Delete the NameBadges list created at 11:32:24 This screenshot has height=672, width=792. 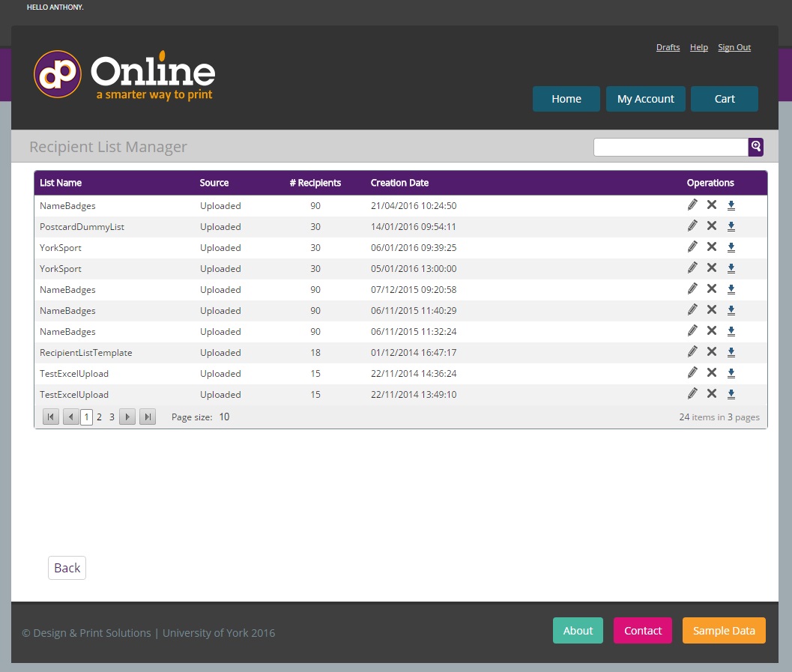point(712,330)
